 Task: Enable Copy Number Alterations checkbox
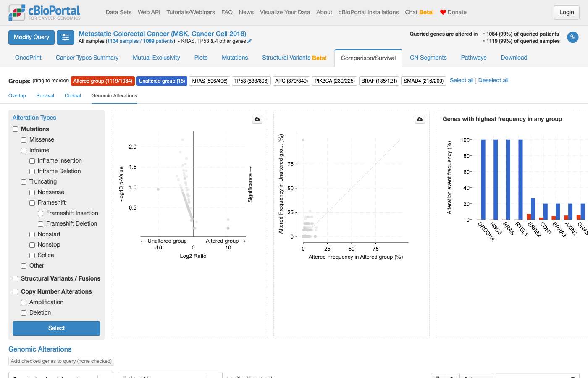[16, 292]
